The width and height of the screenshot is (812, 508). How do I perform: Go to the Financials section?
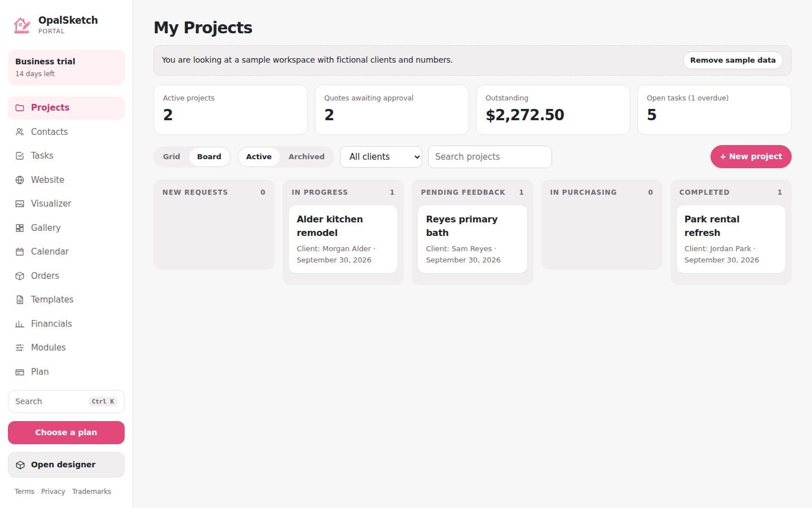coord(66,324)
